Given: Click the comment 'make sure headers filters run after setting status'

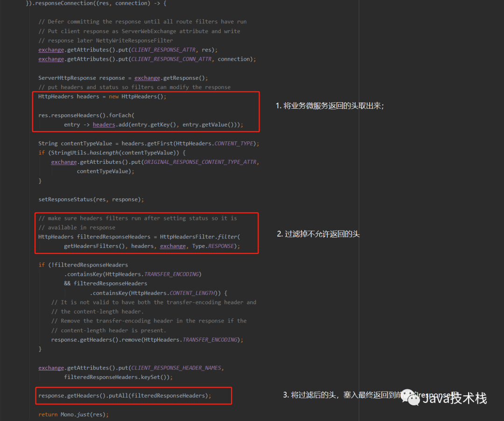Looking at the screenshot, I should (138, 218).
